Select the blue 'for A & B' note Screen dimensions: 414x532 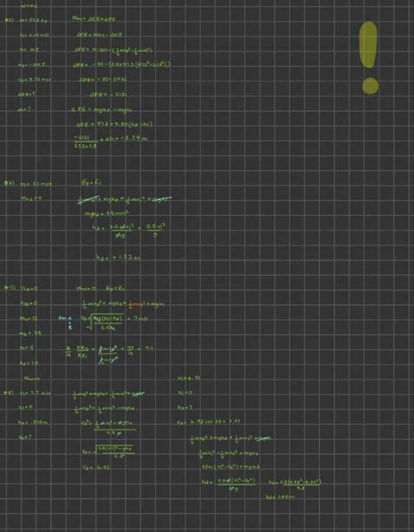(x=65, y=323)
